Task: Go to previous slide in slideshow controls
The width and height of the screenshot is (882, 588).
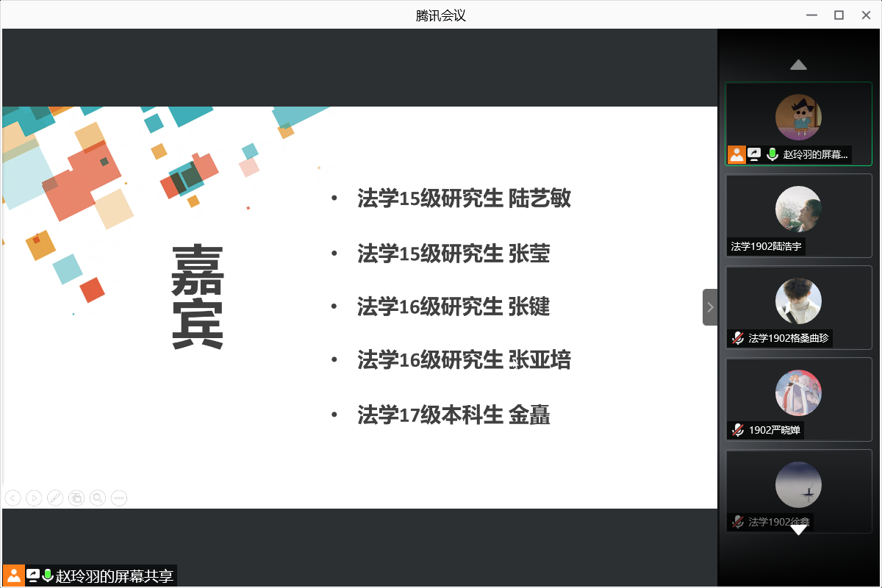Action: pyautogui.click(x=12, y=498)
